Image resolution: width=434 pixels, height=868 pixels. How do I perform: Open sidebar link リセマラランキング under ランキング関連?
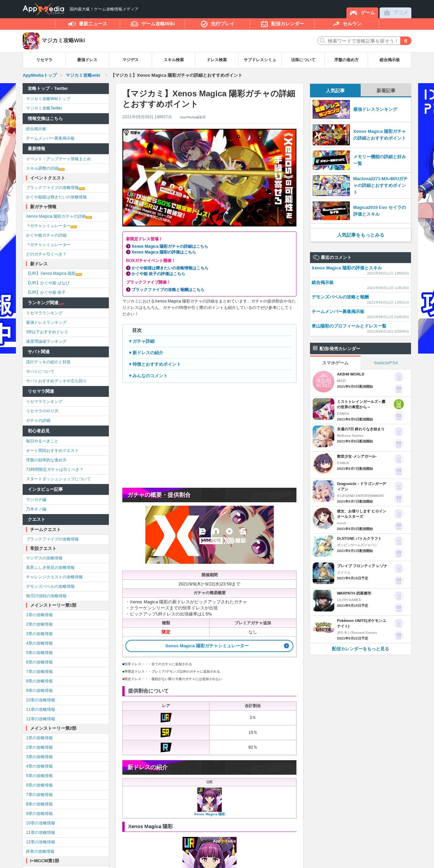pos(44,313)
